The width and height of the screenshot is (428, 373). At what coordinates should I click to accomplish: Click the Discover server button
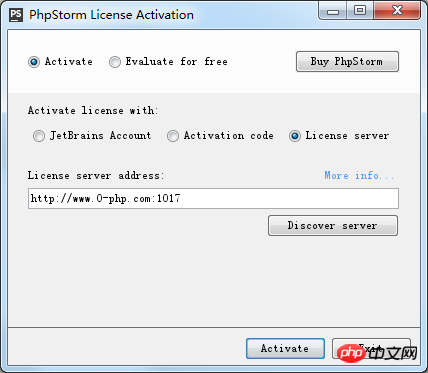point(333,225)
